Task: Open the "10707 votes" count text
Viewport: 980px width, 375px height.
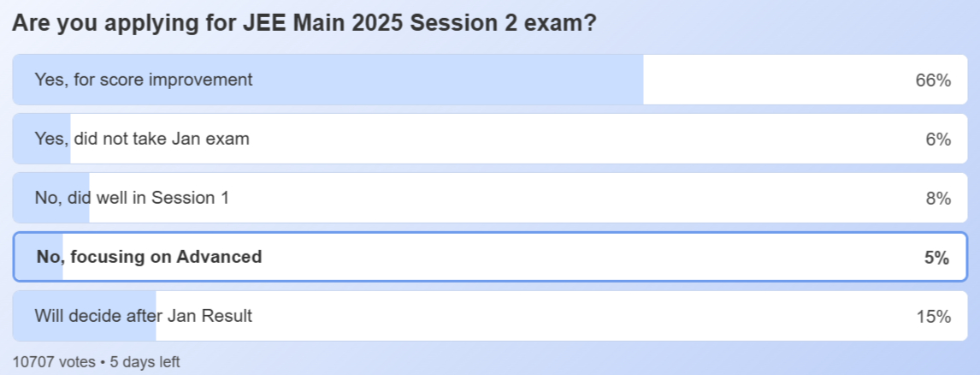Action: (54, 362)
